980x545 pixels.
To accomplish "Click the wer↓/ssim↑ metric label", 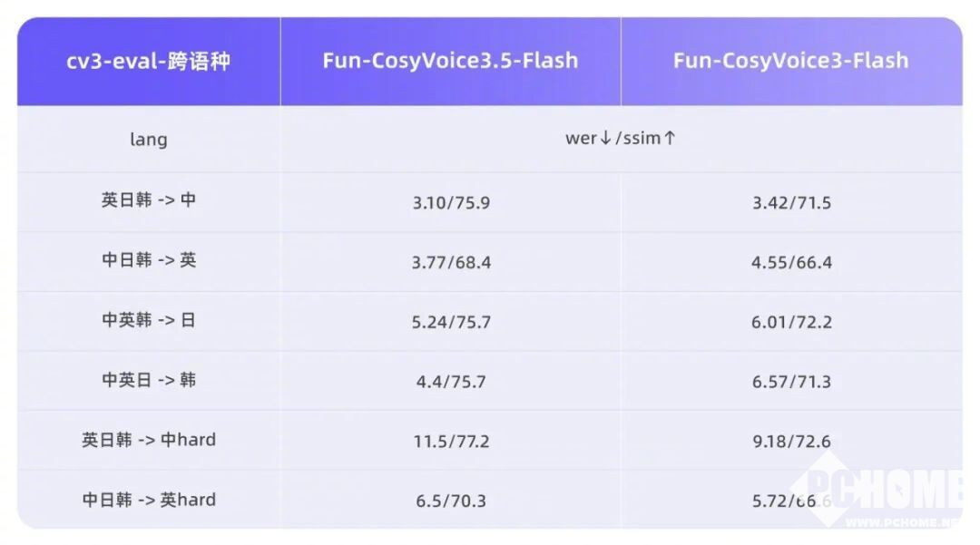I will [621, 139].
